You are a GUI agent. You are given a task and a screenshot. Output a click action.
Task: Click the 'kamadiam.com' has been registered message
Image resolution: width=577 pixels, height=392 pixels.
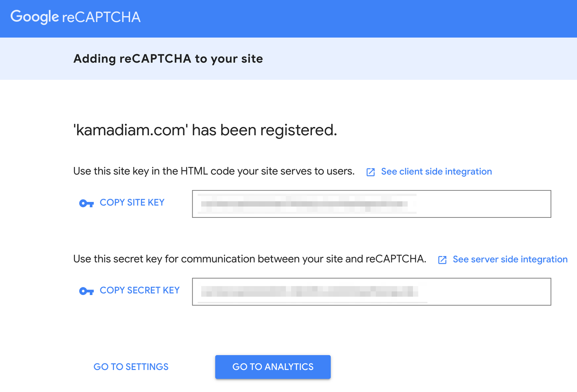point(205,130)
